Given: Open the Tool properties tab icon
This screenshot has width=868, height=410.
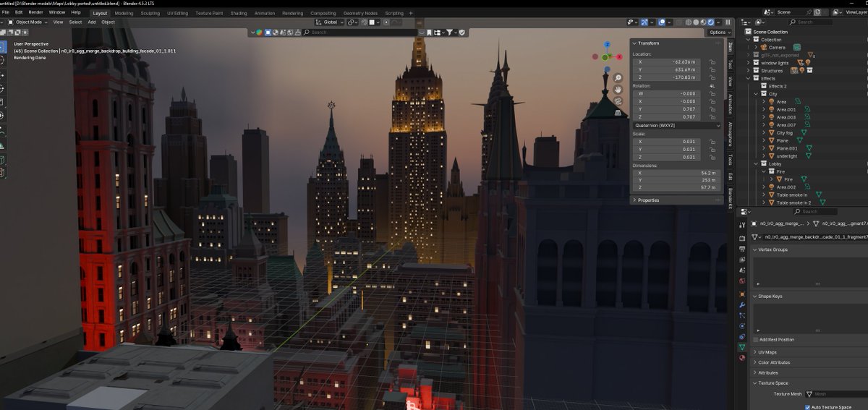Looking at the screenshot, I should (742, 225).
